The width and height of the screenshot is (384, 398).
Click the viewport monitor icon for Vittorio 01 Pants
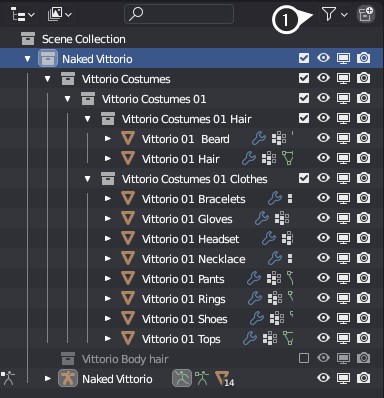click(x=343, y=278)
